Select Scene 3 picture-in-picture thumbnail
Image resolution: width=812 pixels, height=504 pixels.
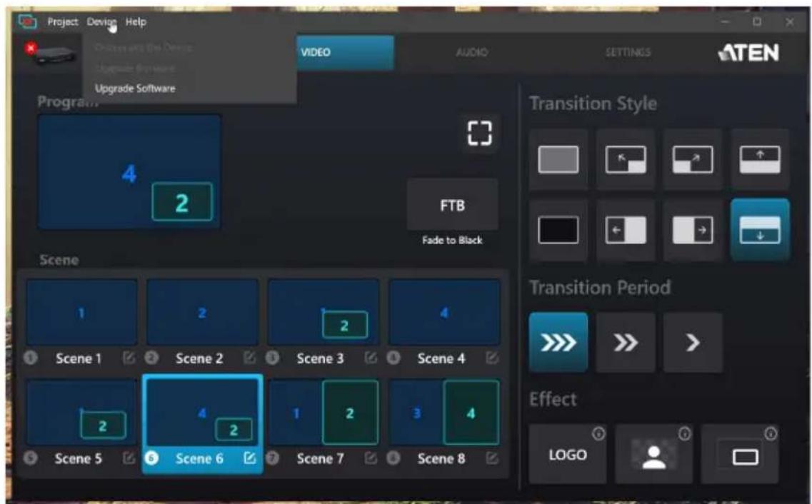(x=324, y=313)
